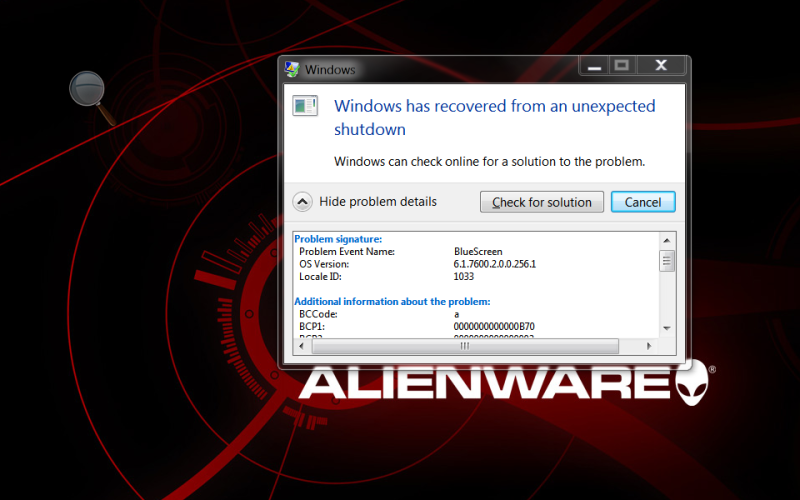This screenshot has height=500, width=800.
Task: Click the 'Hide problem details' label text
Action: (378, 202)
